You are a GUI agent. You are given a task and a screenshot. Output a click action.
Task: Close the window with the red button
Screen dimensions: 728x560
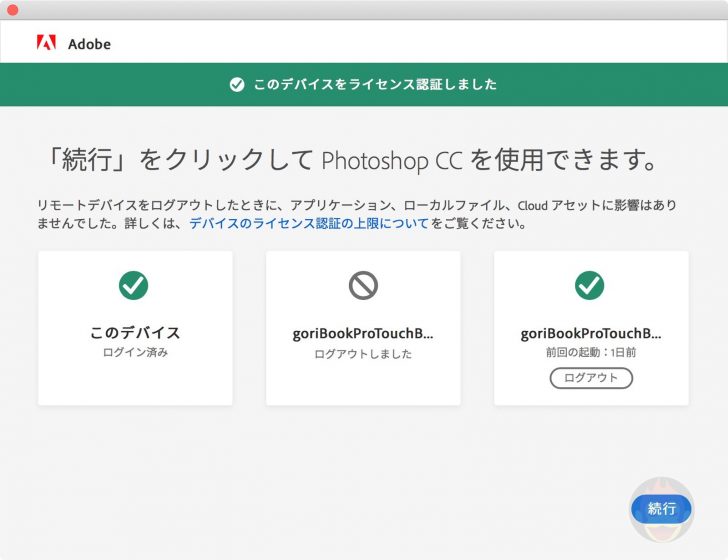[x=12, y=10]
